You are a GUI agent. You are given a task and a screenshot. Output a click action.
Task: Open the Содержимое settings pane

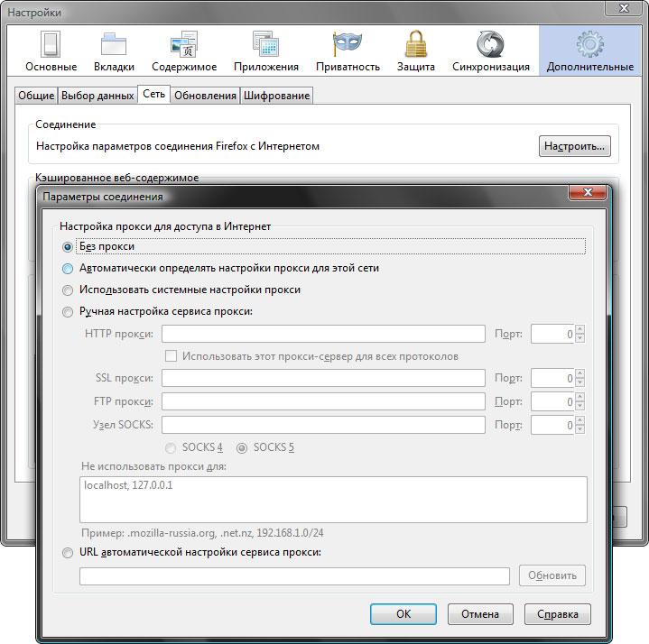tap(184, 51)
